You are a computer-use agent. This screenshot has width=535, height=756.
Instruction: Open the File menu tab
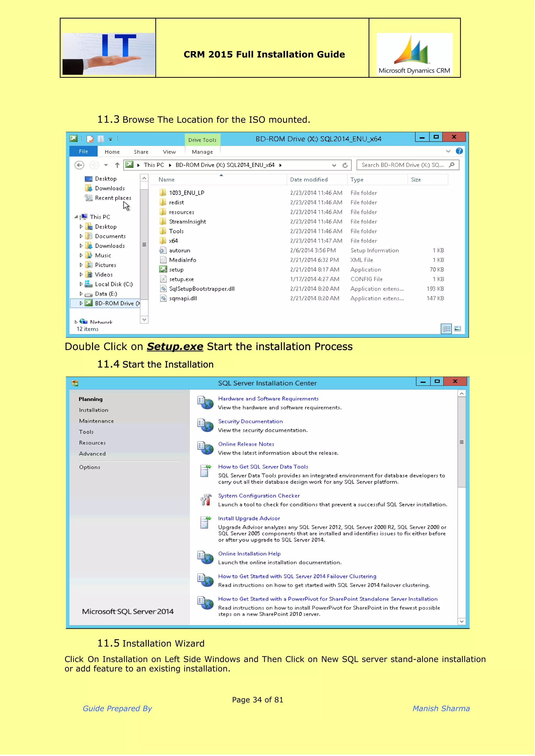pos(83,151)
